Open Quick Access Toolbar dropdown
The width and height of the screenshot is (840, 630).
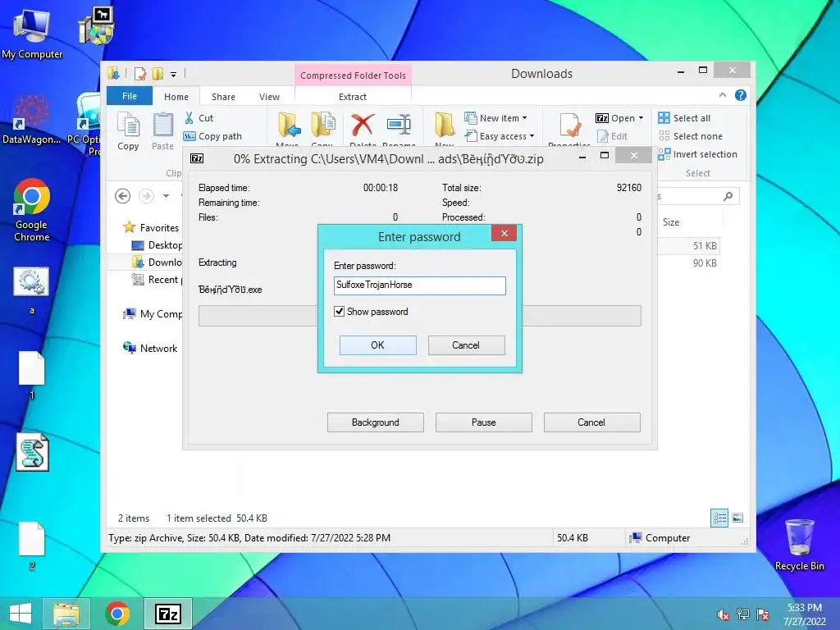pyautogui.click(x=174, y=74)
